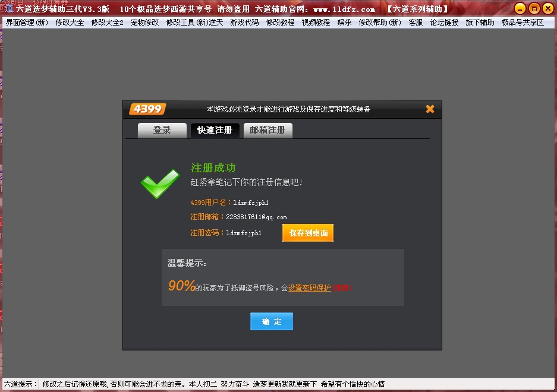Click the app icon in the title bar
Screen dimensions: 557x392
click(x=8, y=8)
